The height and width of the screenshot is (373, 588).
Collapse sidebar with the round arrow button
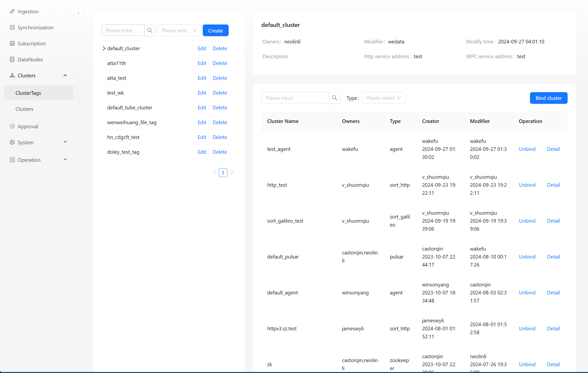pos(78,13)
